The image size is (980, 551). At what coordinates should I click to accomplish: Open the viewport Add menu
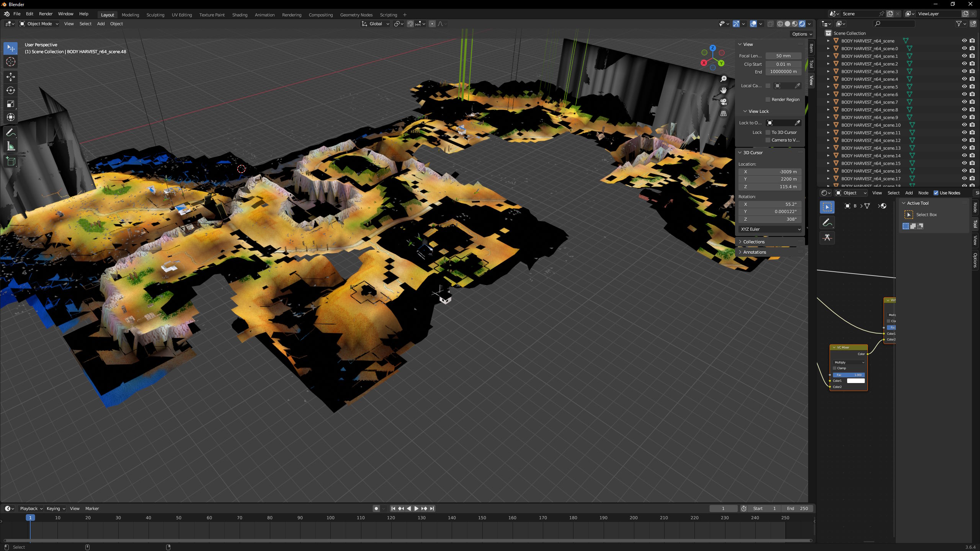(101, 24)
